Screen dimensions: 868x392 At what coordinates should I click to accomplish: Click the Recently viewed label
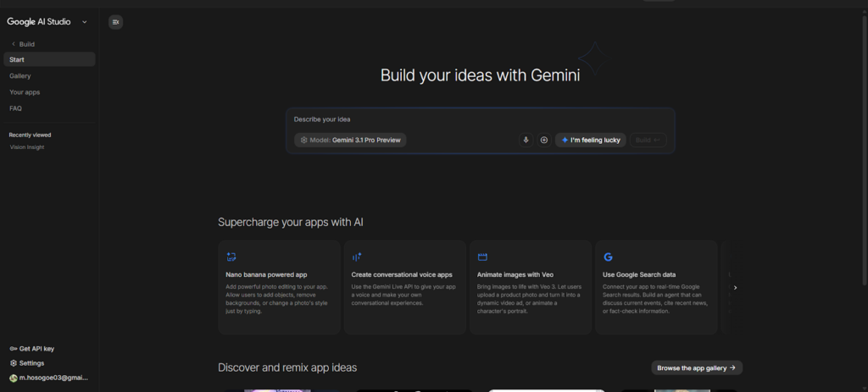coord(30,135)
